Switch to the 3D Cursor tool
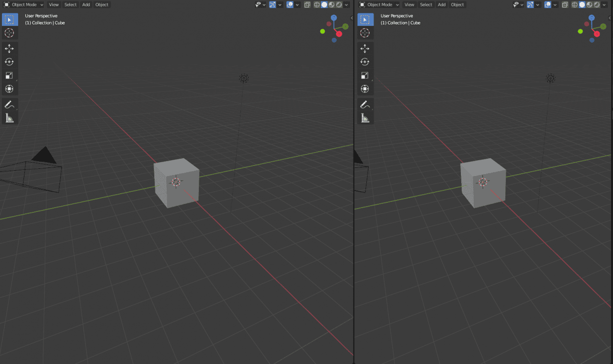The image size is (613, 364). [10, 33]
